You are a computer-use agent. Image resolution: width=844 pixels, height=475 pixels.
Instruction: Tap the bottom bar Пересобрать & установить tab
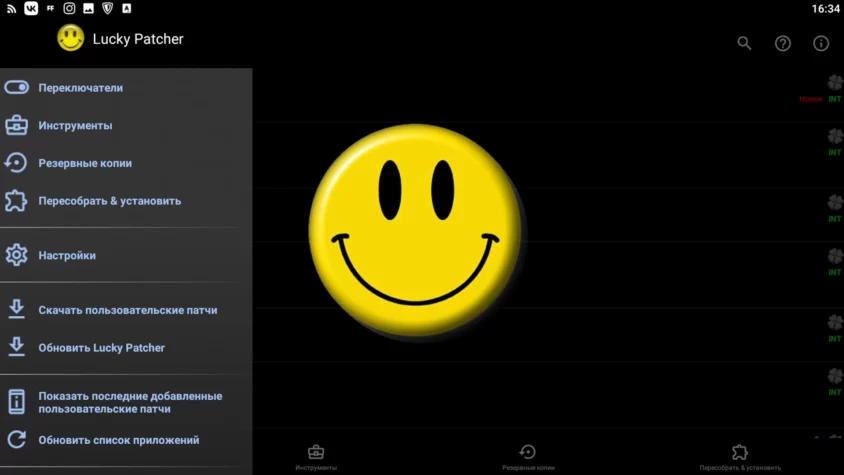pos(740,458)
